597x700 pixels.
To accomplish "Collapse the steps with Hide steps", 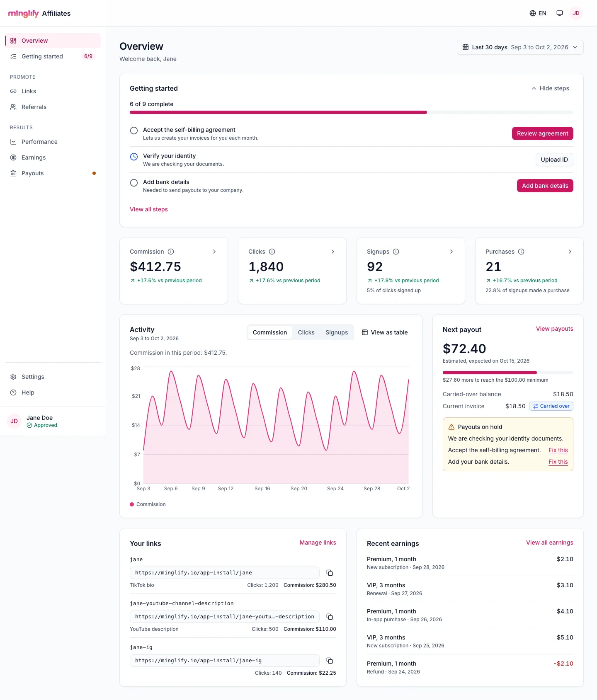I will [550, 88].
